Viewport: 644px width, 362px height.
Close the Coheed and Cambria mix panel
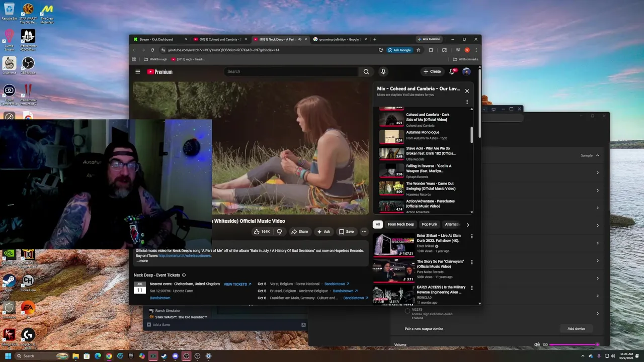467,91
